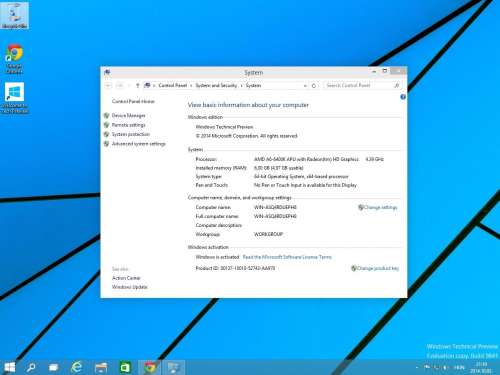Select the Windows is activated text

(217, 257)
